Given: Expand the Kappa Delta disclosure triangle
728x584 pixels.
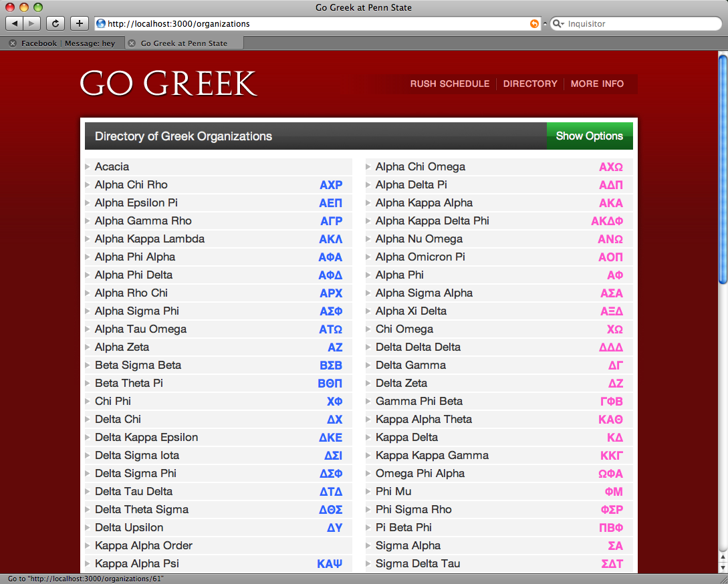Looking at the screenshot, I should tap(368, 437).
